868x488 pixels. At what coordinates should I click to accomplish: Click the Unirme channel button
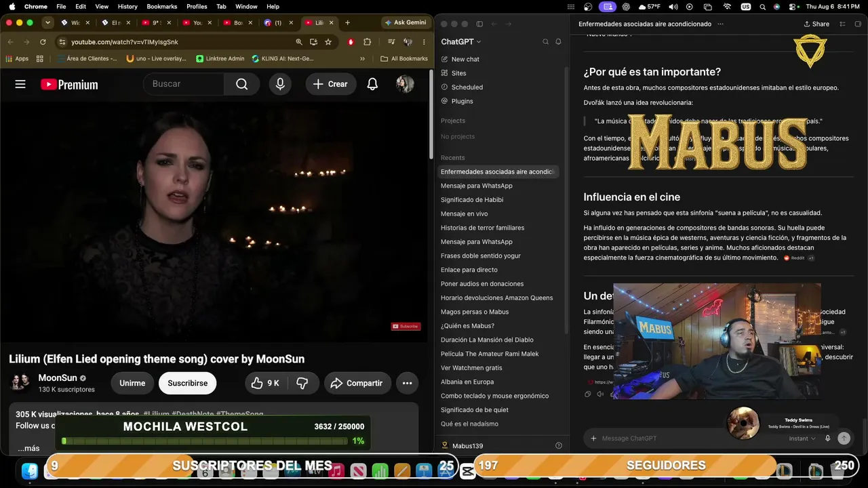click(x=132, y=383)
